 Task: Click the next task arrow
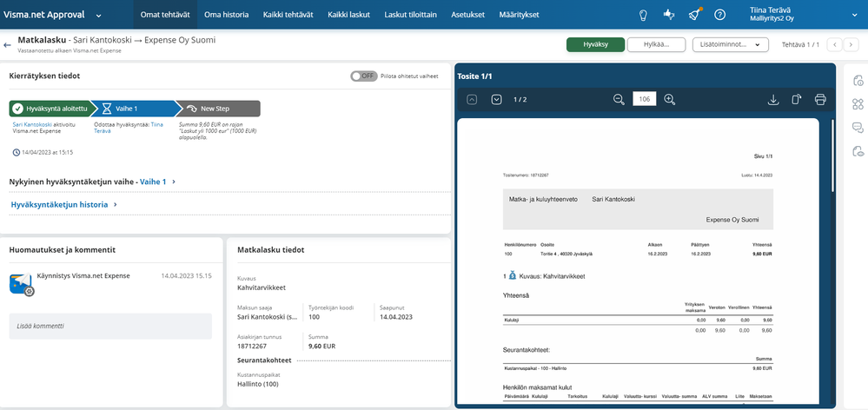851,45
